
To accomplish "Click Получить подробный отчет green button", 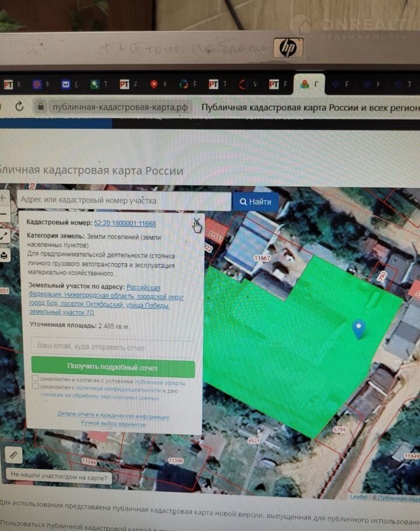I will click(113, 368).
